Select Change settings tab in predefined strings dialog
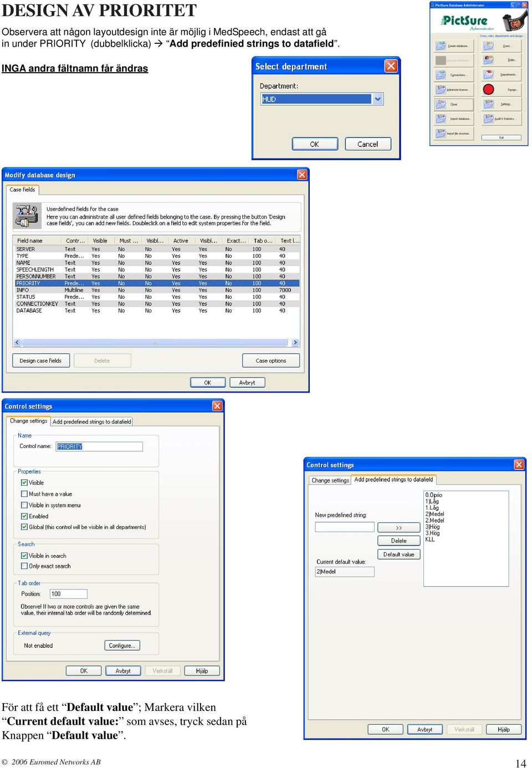 pos(330,480)
